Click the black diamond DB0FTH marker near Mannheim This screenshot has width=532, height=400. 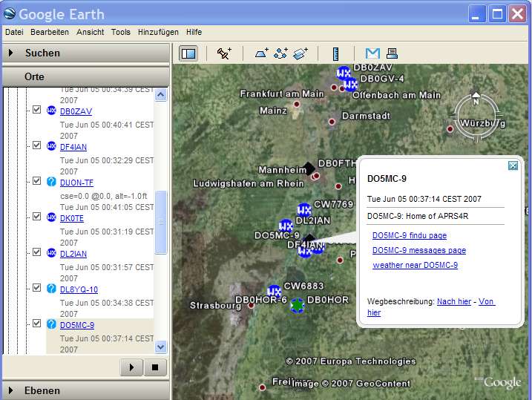click(309, 168)
